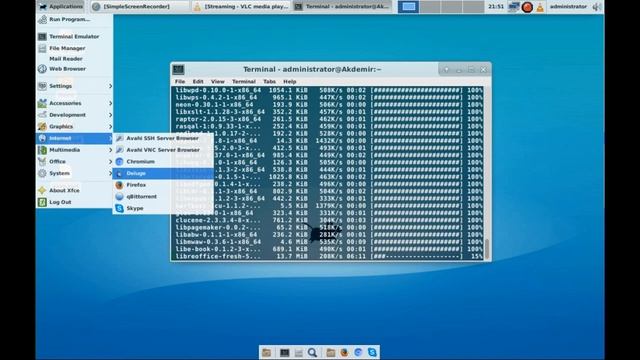Click the libe-book-0.1.2 line in terminal
This screenshot has width=640, height=360.
pyautogui.click(x=329, y=249)
